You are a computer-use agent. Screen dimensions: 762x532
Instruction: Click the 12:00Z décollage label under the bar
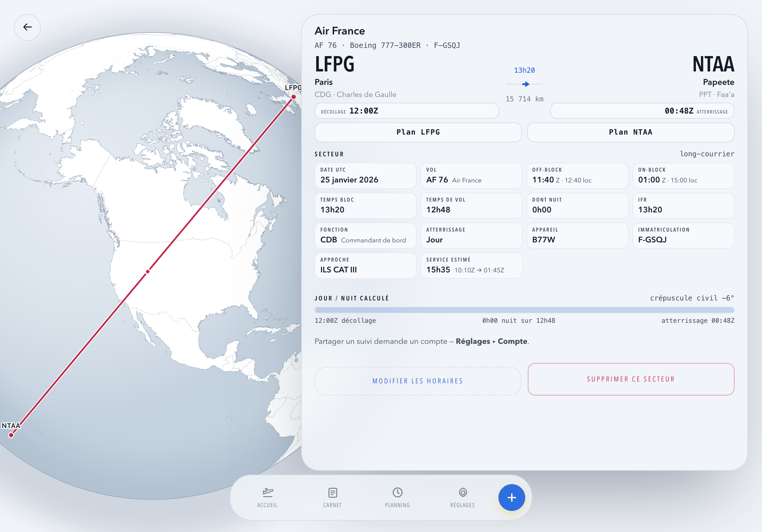click(x=345, y=321)
